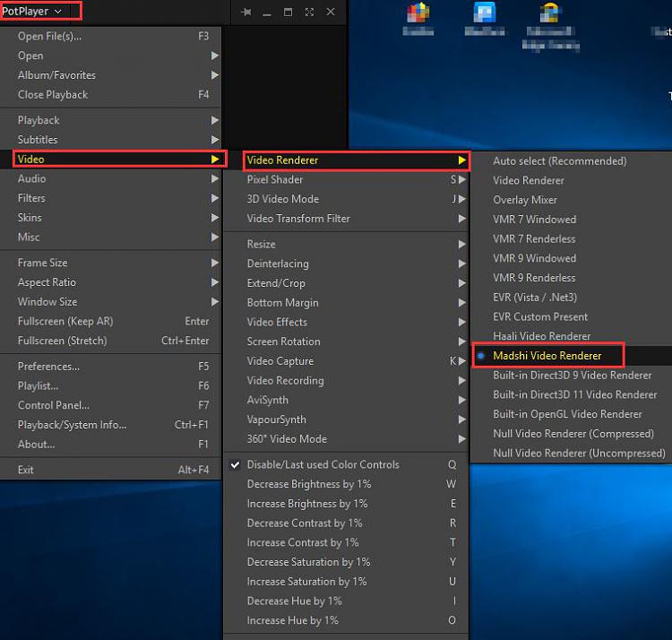This screenshot has width=672, height=640.
Task: Choose EVR Custom Present renderer
Action: (540, 316)
